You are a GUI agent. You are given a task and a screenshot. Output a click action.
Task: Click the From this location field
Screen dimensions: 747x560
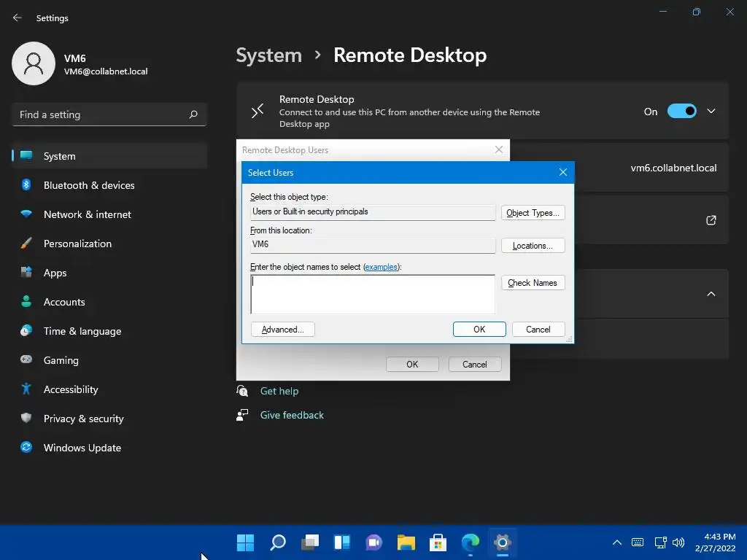373,245
